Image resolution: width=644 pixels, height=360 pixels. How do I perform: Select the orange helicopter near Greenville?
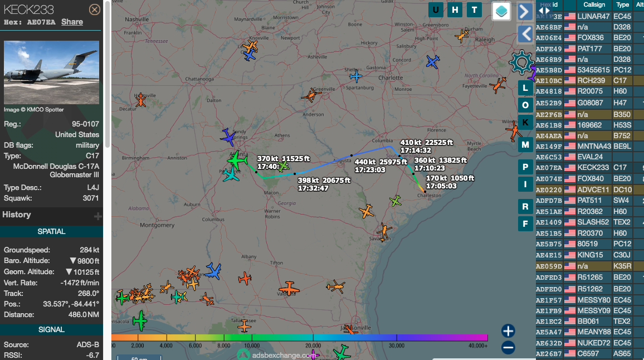311,95
